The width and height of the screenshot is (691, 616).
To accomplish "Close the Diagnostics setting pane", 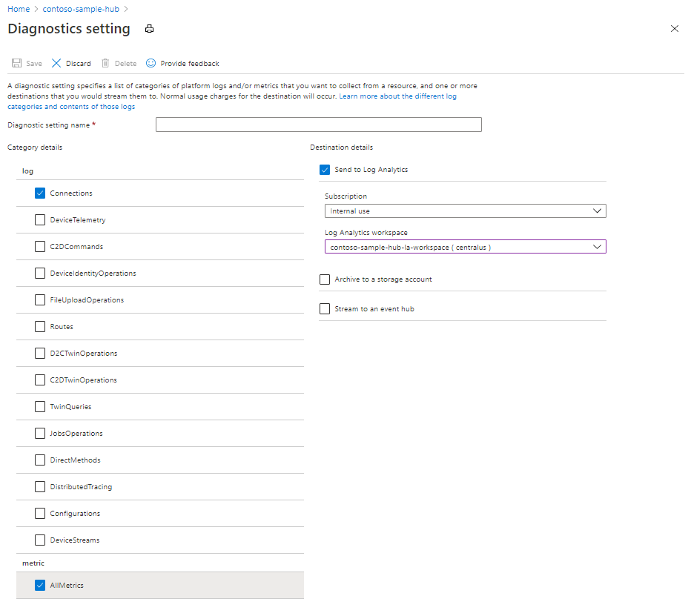I will coord(674,29).
